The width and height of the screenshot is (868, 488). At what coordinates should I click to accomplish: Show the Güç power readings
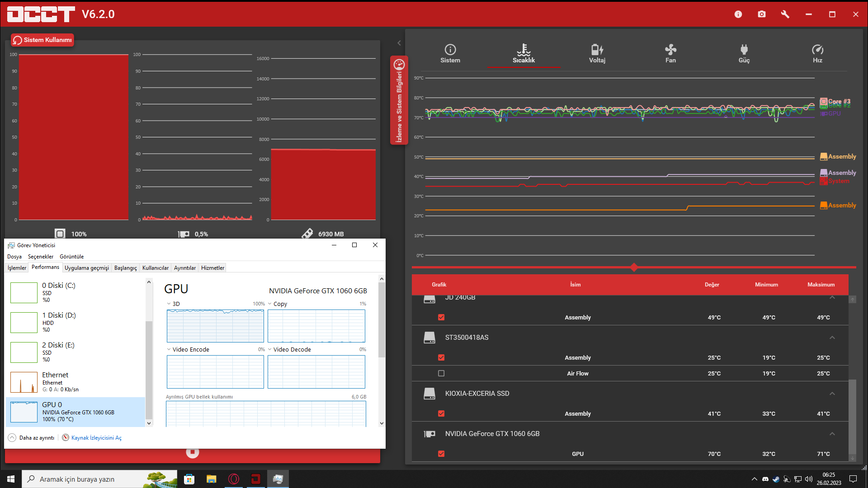coord(744,54)
